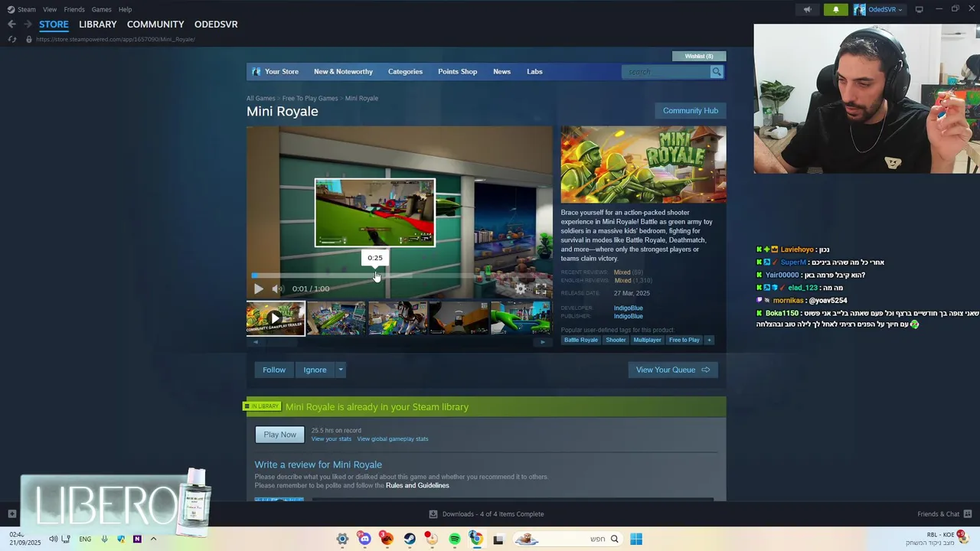Image resolution: width=980 pixels, height=551 pixels.
Task: Open the Battle Royale tag
Action: coord(581,340)
